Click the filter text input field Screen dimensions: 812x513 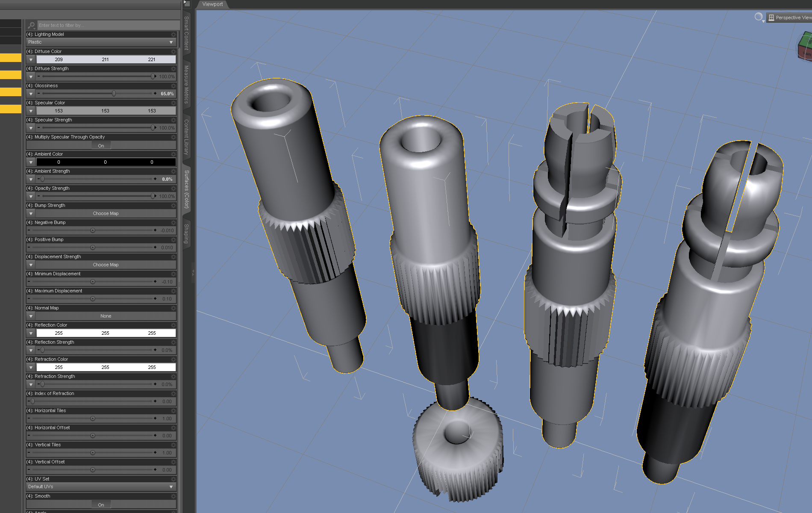point(108,25)
